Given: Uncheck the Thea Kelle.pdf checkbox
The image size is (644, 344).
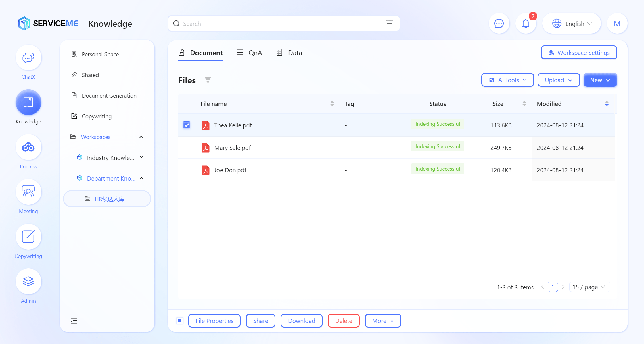Looking at the screenshot, I should [187, 125].
